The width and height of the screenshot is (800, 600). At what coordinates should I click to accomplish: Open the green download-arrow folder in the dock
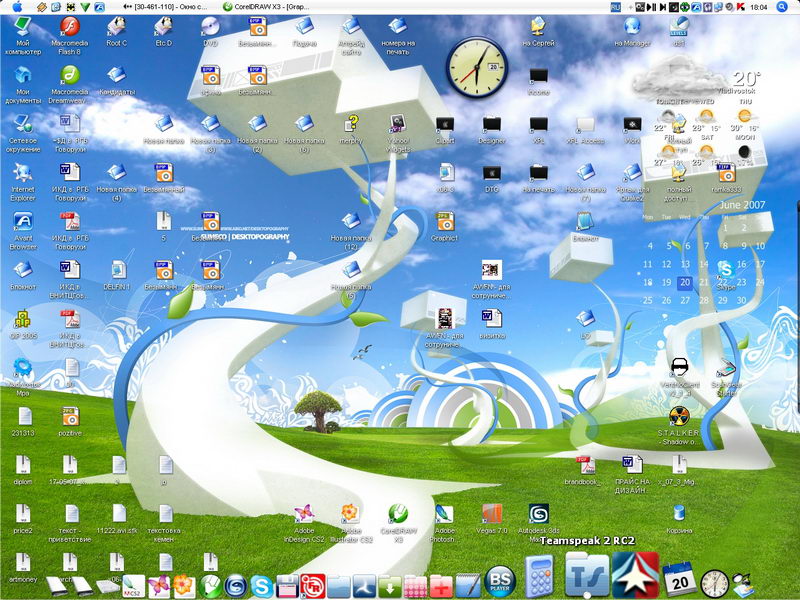pyautogui.click(x=390, y=586)
